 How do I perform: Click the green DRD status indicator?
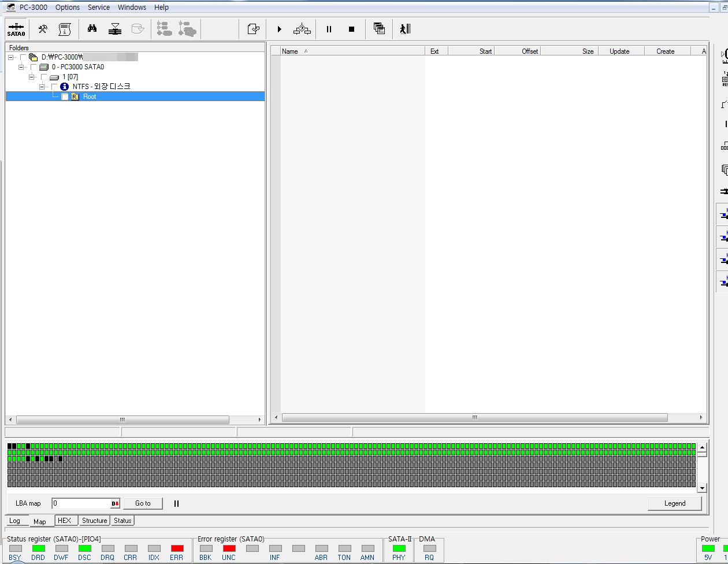[38, 548]
